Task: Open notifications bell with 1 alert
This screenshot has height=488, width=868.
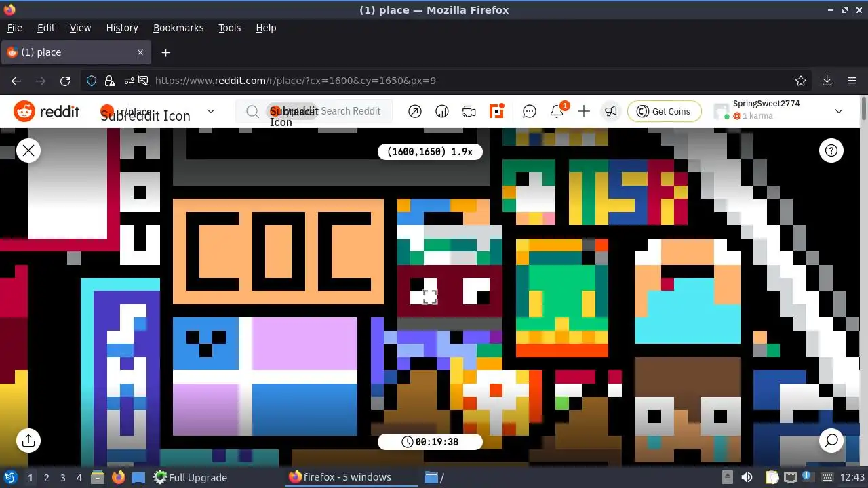Action: point(557,111)
